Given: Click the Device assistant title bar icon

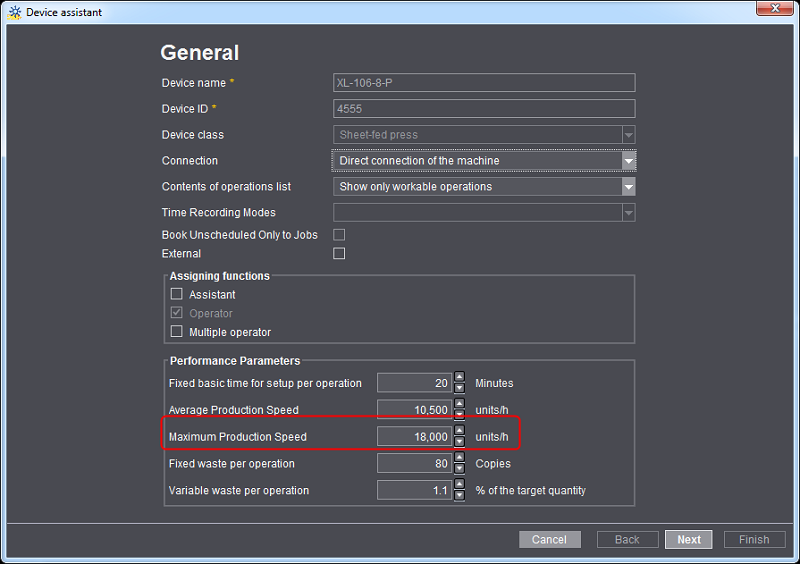Looking at the screenshot, I should [14, 12].
